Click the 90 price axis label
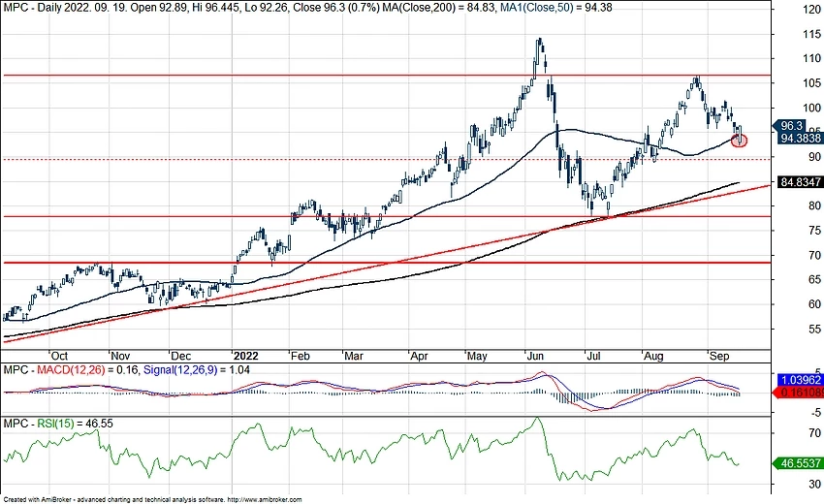824x504 pixels. [x=814, y=157]
